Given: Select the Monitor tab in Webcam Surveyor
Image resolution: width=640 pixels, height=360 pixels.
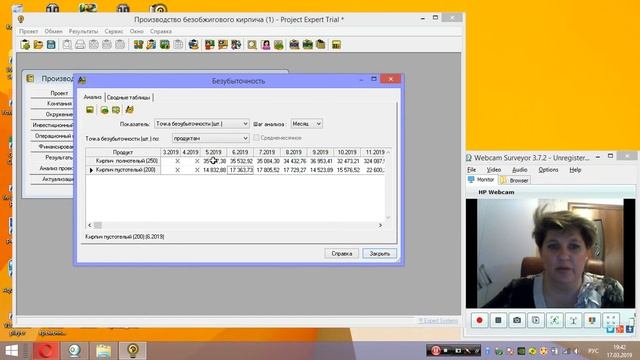Looking at the screenshot, I should click(481, 180).
